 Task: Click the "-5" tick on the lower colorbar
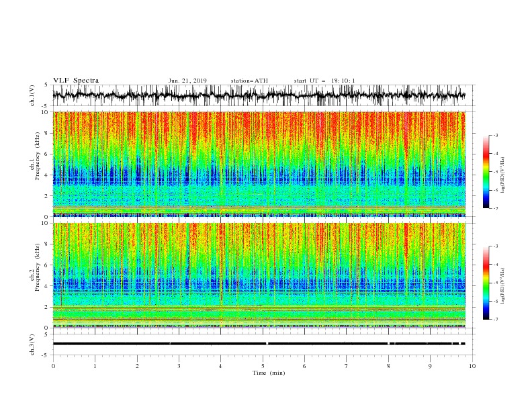pos(495,283)
